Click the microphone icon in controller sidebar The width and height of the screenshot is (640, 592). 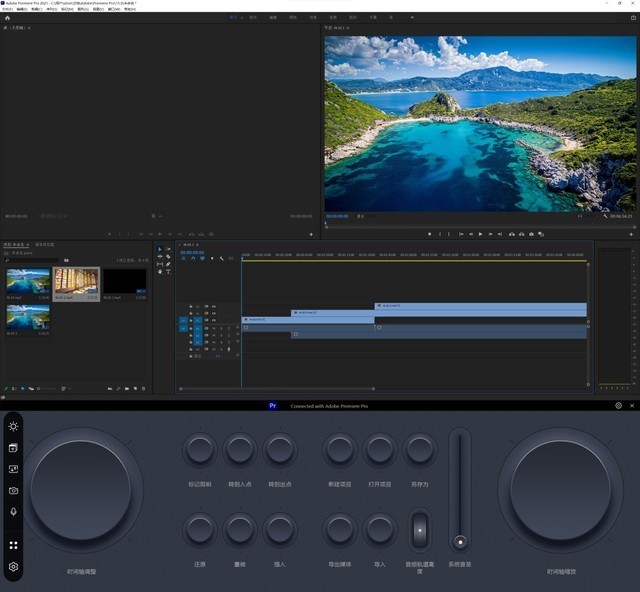coord(14,511)
